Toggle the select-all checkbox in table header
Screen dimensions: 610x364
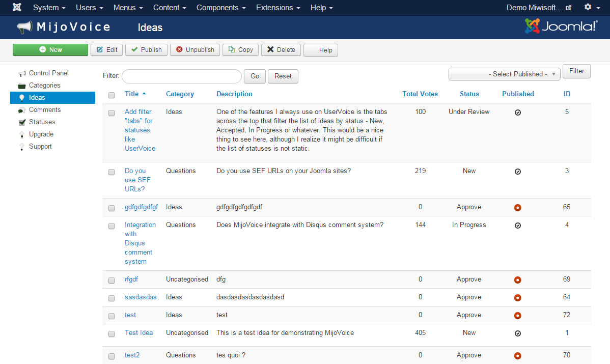(x=112, y=95)
